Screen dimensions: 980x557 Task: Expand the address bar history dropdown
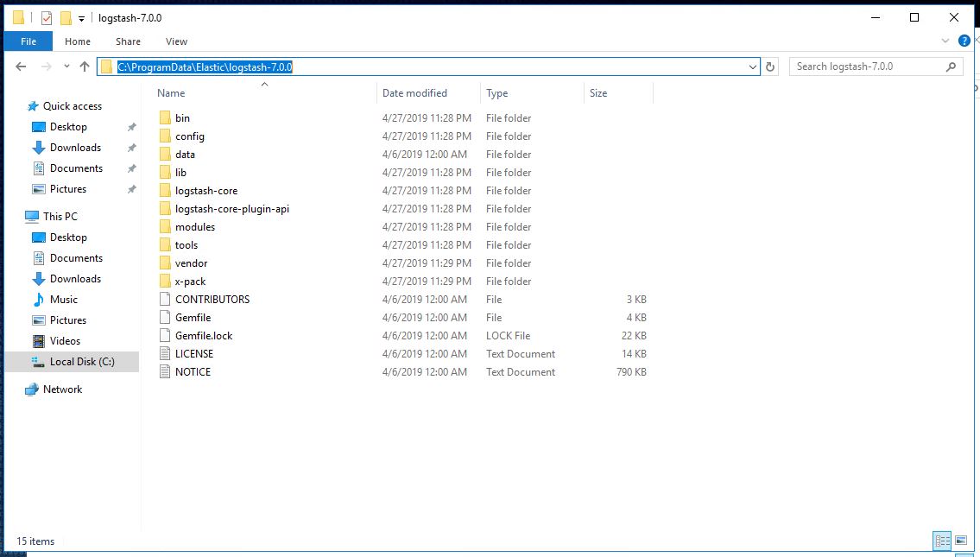point(753,66)
